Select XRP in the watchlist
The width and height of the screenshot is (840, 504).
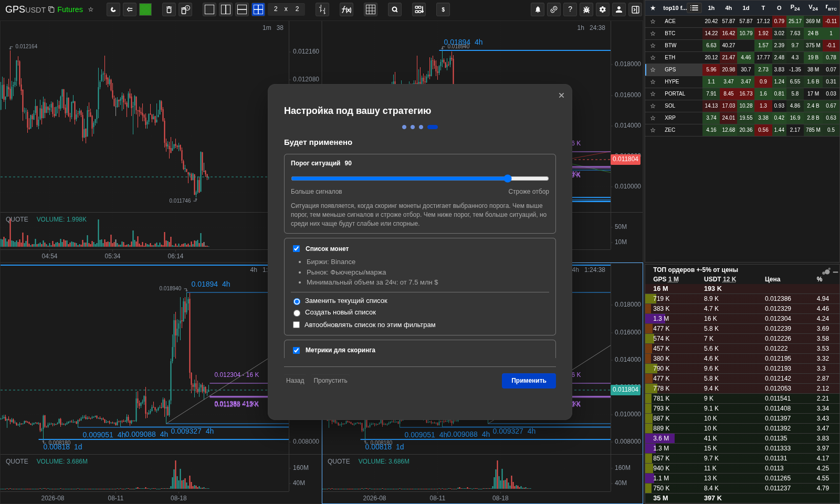pos(670,118)
